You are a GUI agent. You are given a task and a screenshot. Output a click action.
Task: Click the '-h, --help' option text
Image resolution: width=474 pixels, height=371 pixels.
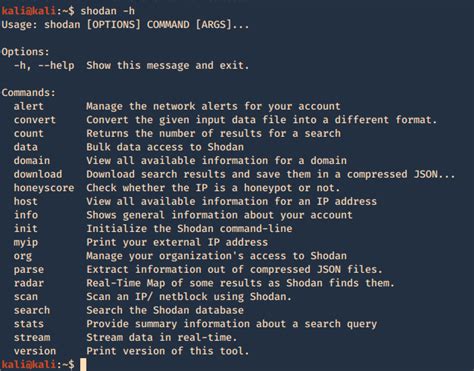pyautogui.click(x=44, y=65)
